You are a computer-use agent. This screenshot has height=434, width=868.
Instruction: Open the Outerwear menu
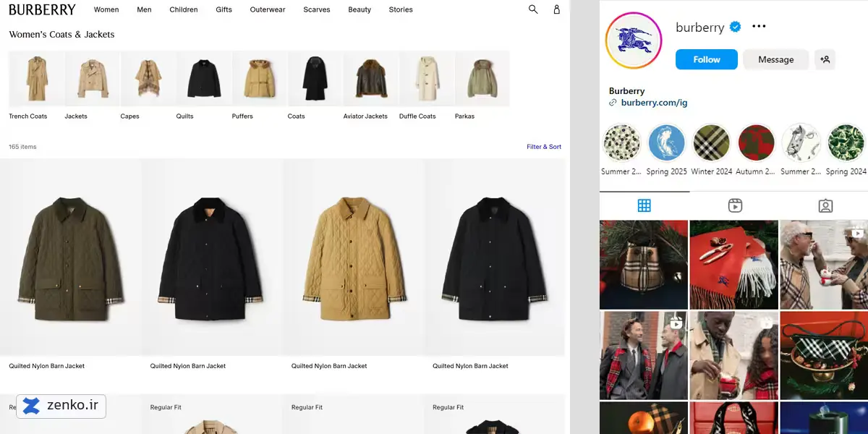(268, 9)
